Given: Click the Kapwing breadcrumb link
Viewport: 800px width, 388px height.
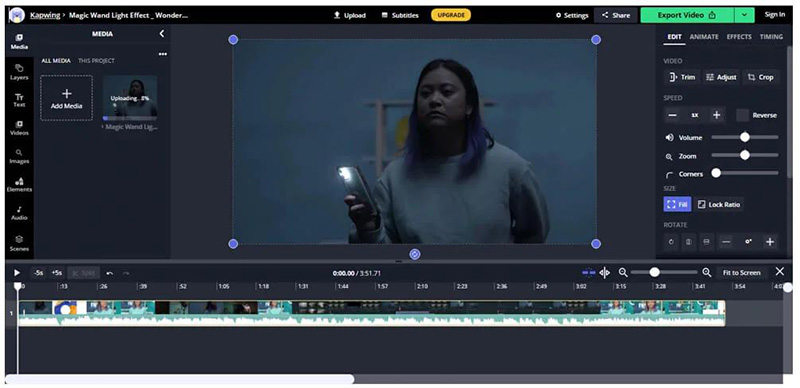Looking at the screenshot, I should point(44,15).
